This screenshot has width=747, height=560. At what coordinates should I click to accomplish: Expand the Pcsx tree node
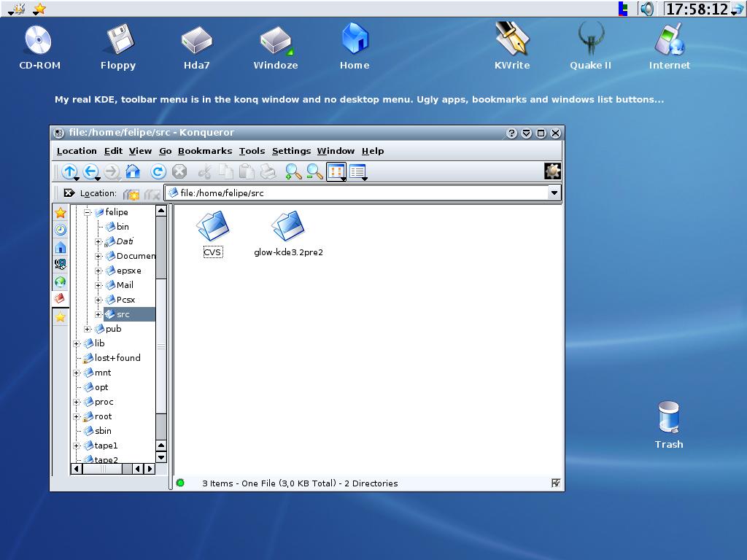coord(98,300)
